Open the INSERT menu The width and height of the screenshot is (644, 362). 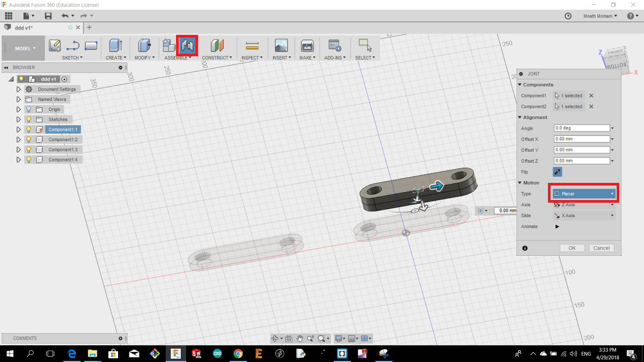282,57
